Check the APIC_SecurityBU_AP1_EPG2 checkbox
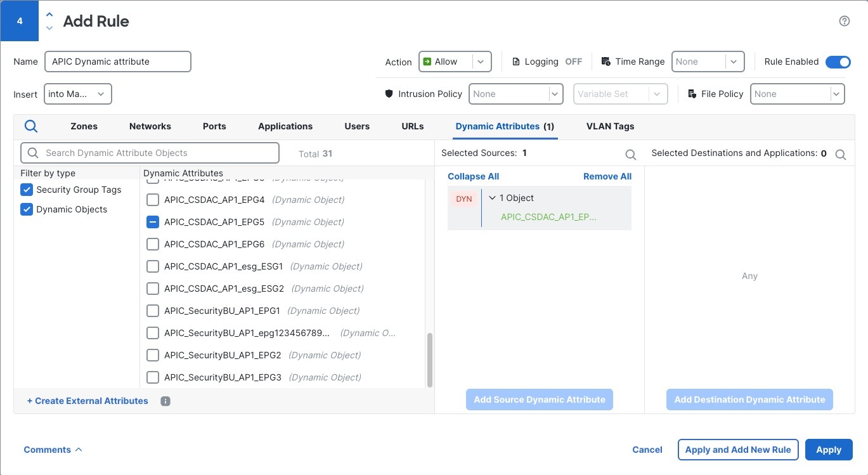Image resolution: width=868 pixels, height=475 pixels. [153, 355]
